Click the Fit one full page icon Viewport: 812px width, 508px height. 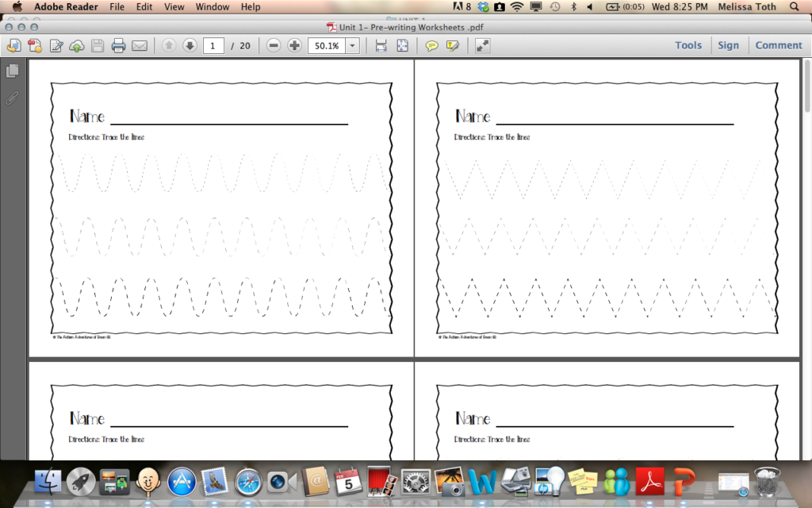(402, 45)
